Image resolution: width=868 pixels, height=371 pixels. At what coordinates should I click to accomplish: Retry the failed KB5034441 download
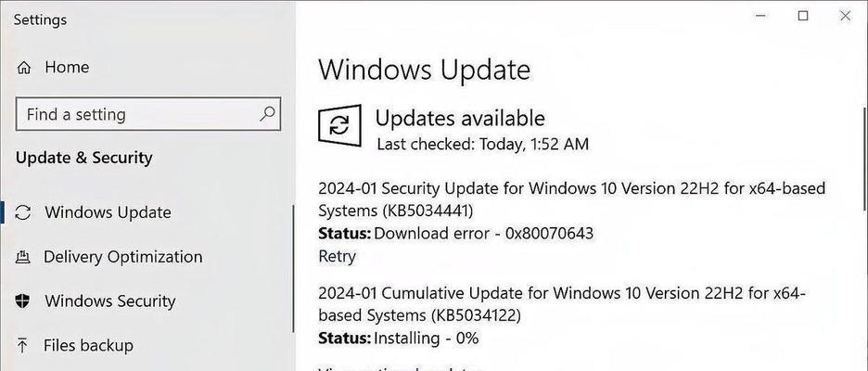pos(338,256)
